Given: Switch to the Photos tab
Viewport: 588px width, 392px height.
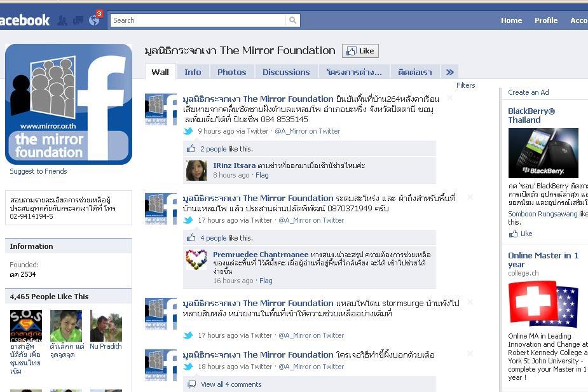Looking at the screenshot, I should tap(232, 72).
